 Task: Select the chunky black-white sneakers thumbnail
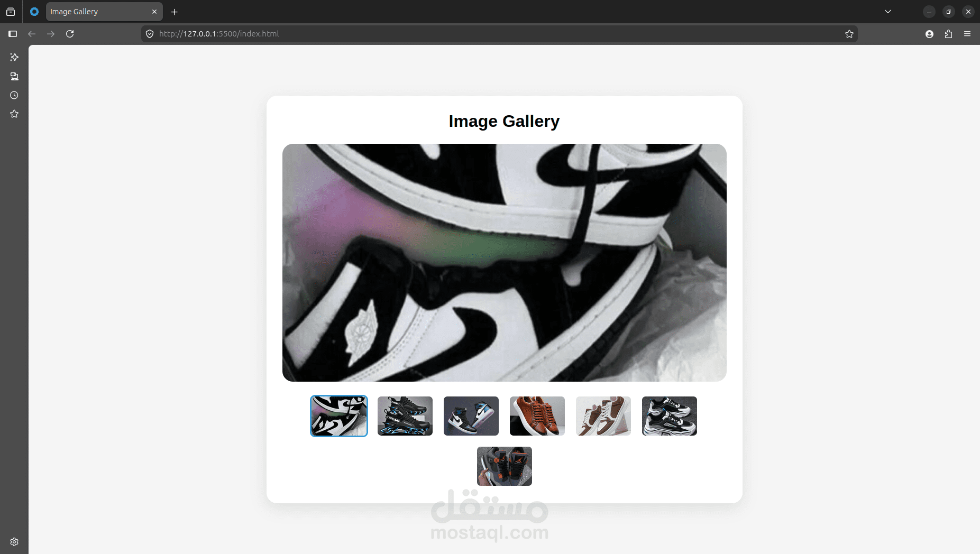point(670,416)
